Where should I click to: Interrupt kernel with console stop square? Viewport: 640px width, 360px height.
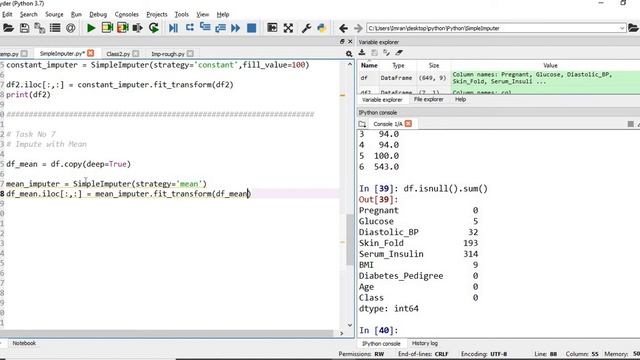[631, 124]
